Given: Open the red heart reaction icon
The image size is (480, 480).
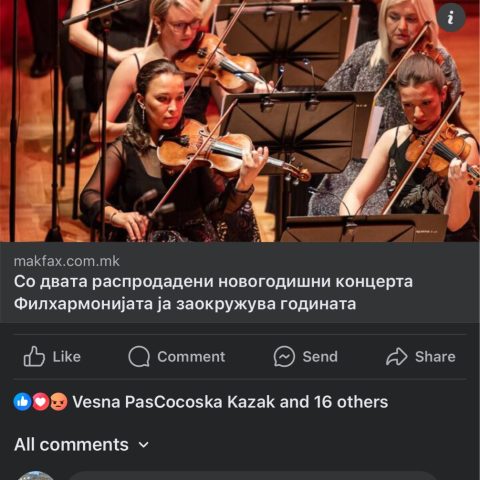Looking at the screenshot, I should click(41, 401).
